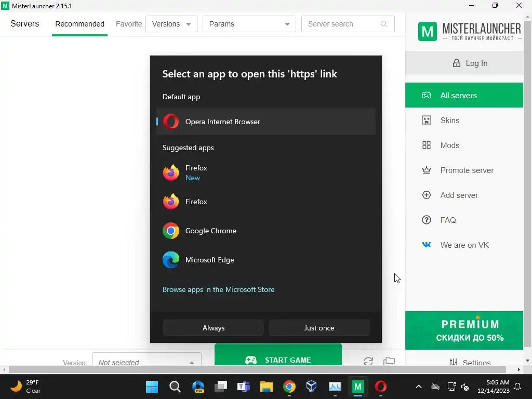Click the Just once button
This screenshot has width=532, height=399.
[x=319, y=328]
